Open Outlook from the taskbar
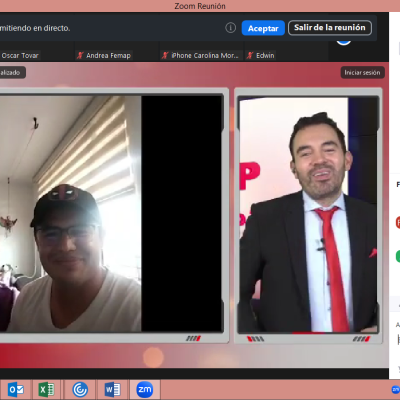Viewport: 400px width, 400px height. pos(16,389)
